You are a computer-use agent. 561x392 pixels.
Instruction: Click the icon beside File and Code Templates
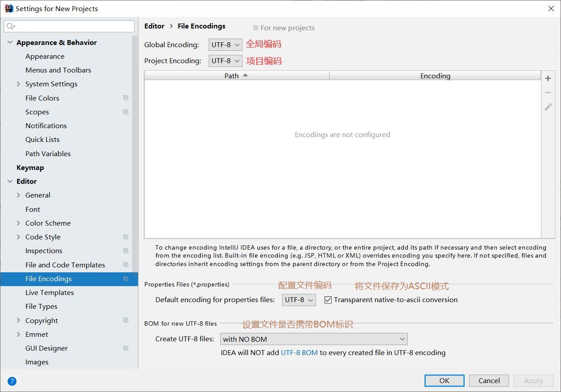[126, 265]
